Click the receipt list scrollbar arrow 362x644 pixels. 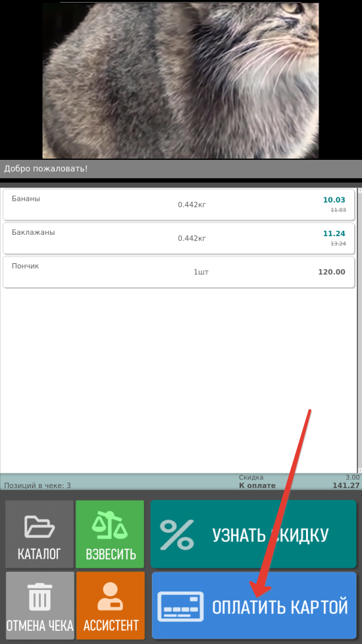(x=360, y=470)
